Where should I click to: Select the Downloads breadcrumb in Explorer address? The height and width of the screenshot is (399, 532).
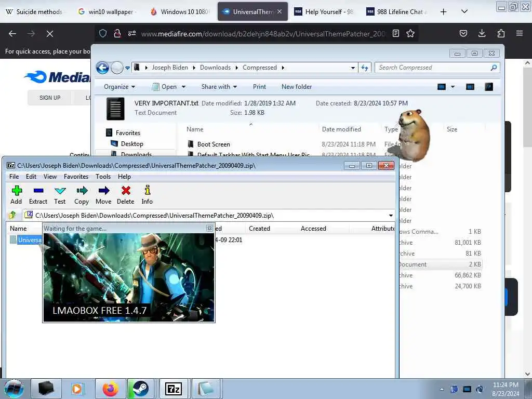(x=215, y=68)
